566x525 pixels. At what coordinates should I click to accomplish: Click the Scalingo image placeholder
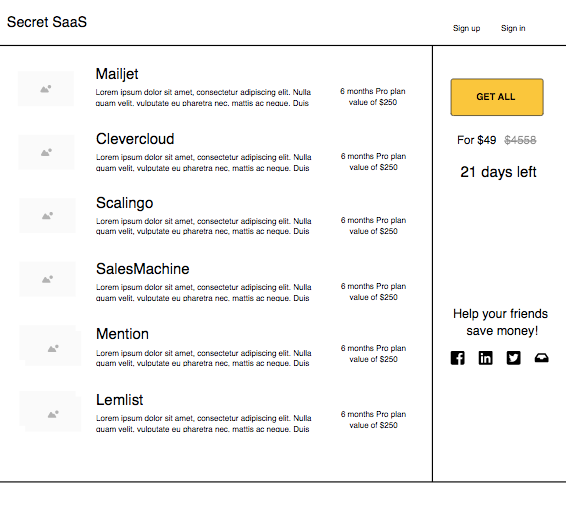pos(47,216)
